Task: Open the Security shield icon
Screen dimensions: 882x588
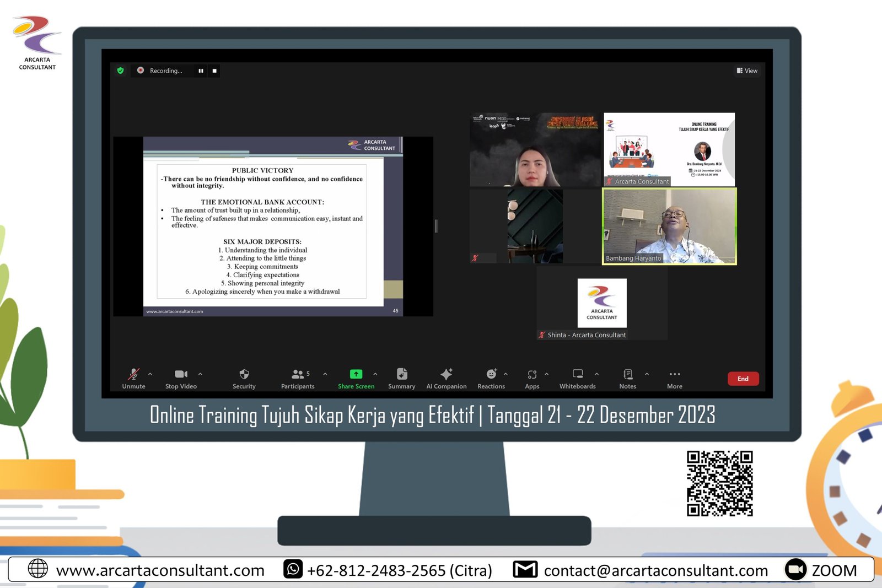Action: (x=244, y=375)
